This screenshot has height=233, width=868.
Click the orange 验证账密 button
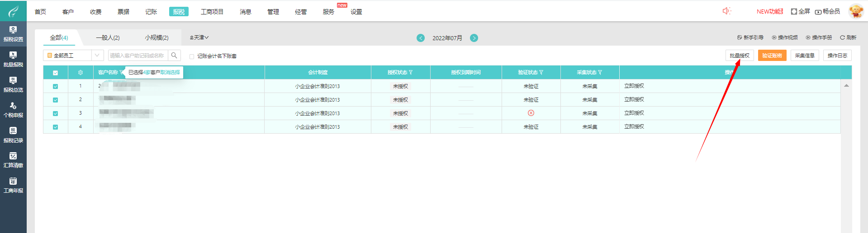pyautogui.click(x=772, y=56)
